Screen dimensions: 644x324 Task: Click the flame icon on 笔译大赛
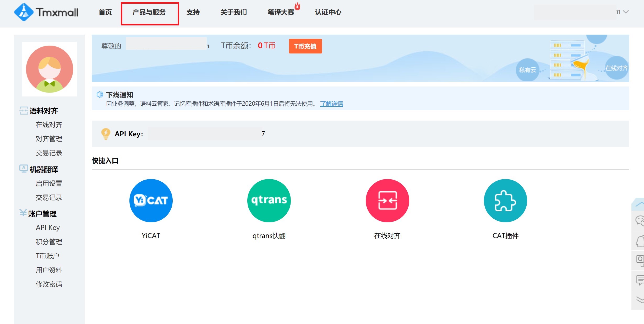point(297,6)
